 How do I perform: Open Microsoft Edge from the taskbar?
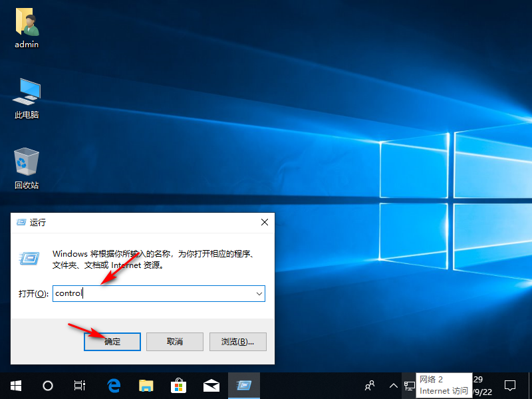113,386
